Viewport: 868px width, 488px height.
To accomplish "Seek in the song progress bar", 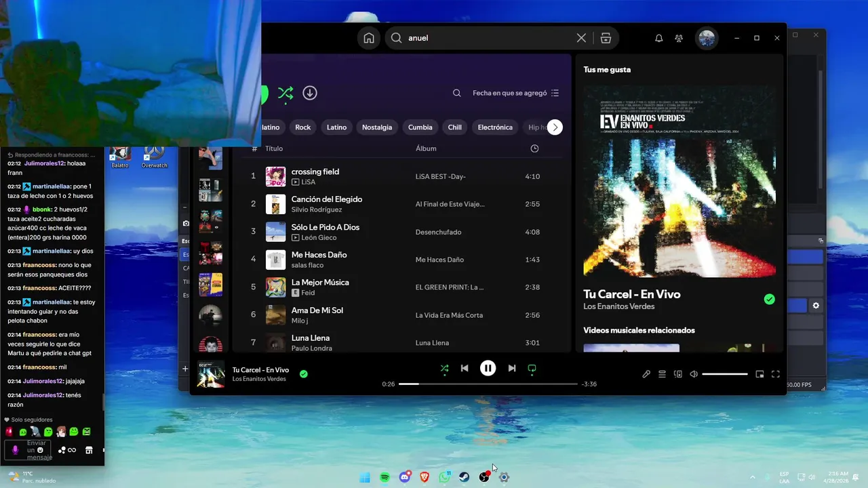I will (488, 384).
